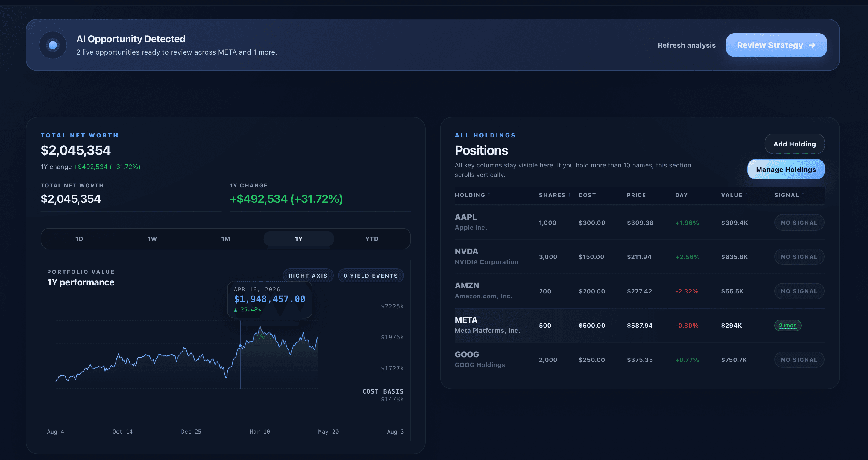Switch chart range to YTD
Screen dimensions: 868x460
click(372, 239)
